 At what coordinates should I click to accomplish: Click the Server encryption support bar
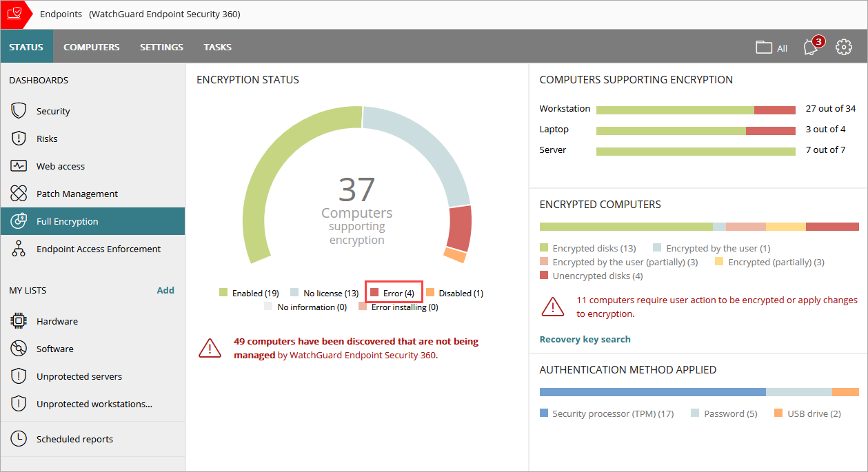coord(696,151)
